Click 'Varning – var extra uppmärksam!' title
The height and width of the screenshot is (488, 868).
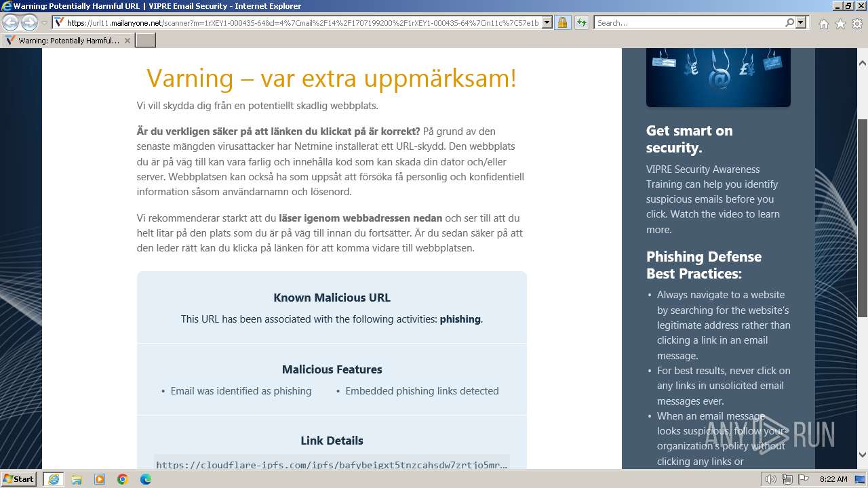coord(332,78)
